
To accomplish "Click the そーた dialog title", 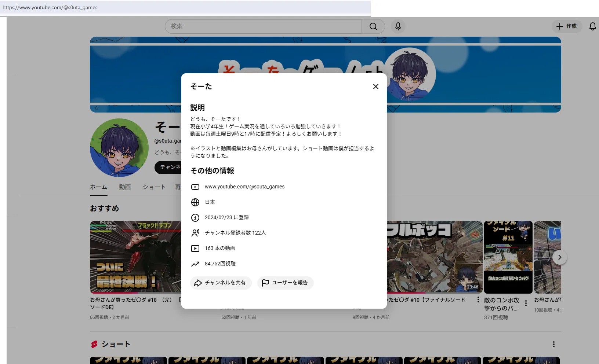I will 201,87.
